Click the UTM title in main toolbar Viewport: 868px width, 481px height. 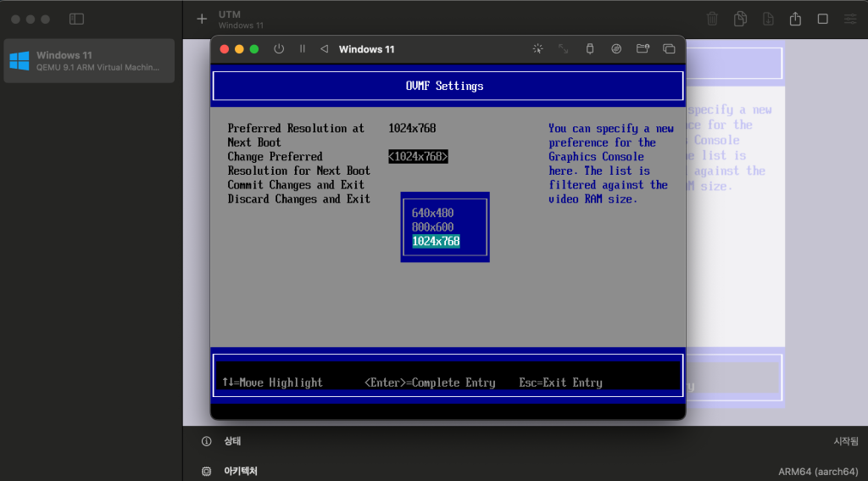point(229,14)
